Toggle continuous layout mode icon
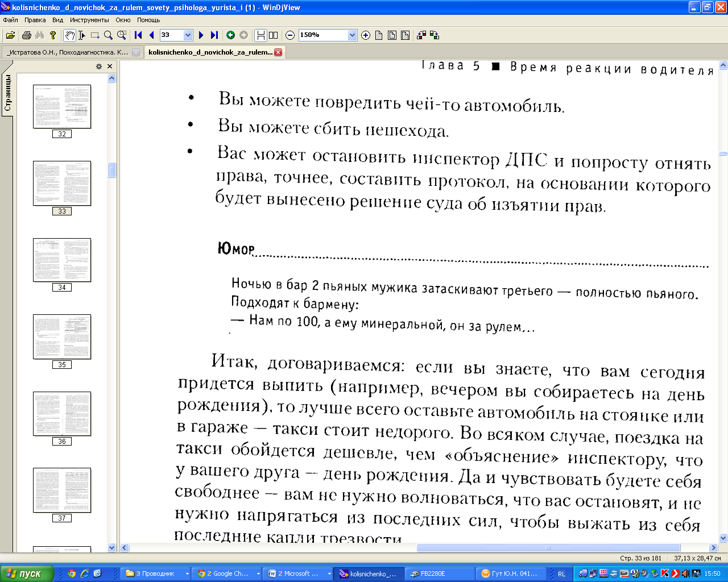728x582 pixels. (260, 35)
